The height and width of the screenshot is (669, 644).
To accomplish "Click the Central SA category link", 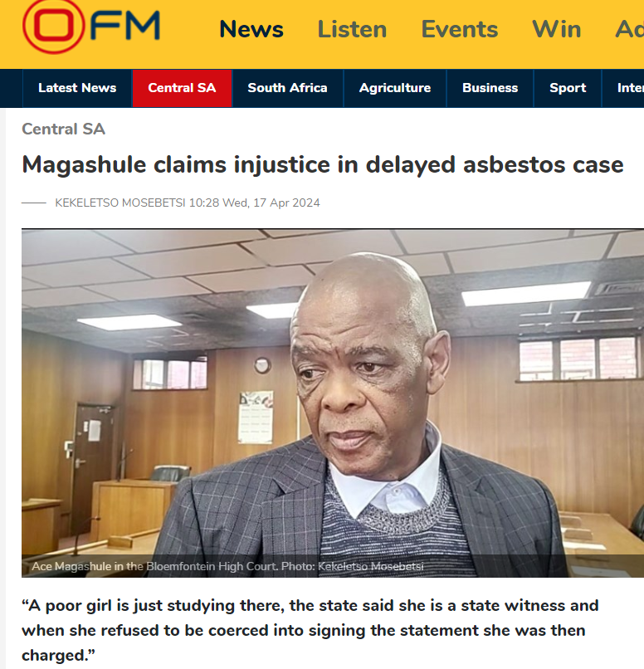I will click(64, 129).
